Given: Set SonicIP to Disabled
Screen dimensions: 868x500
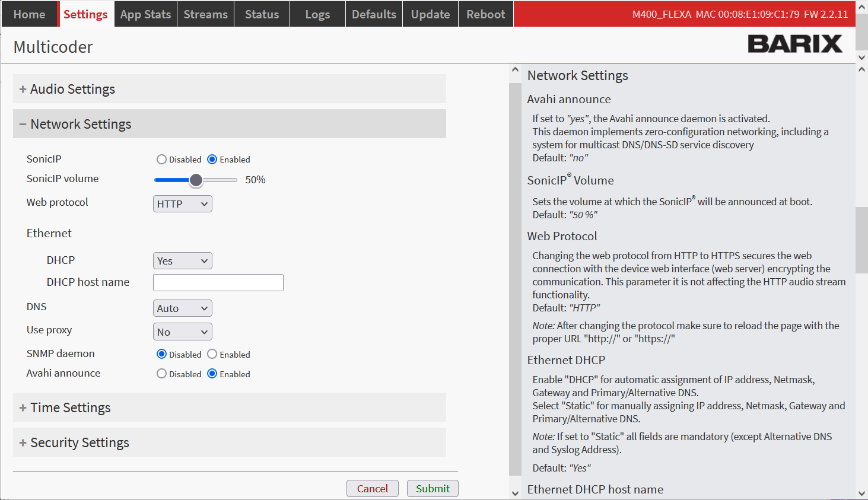Looking at the screenshot, I should pyautogui.click(x=161, y=160).
